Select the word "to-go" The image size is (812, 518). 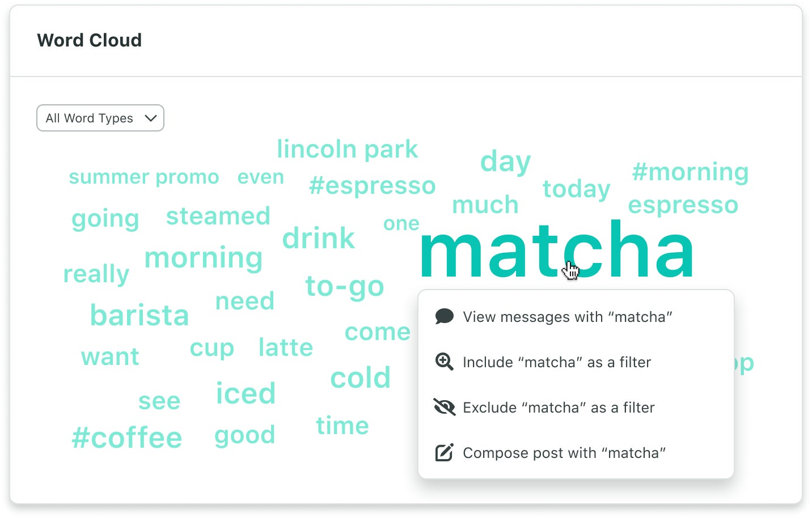tap(344, 286)
